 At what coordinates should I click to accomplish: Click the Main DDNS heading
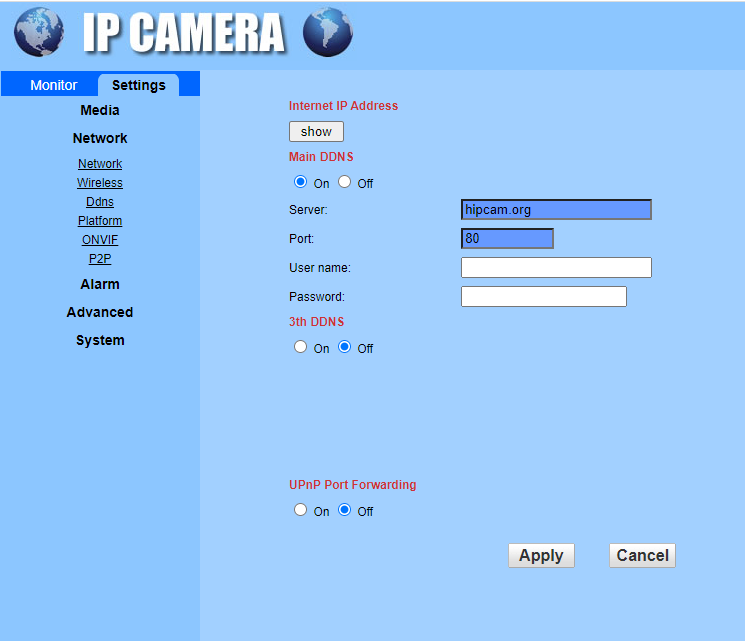point(321,157)
